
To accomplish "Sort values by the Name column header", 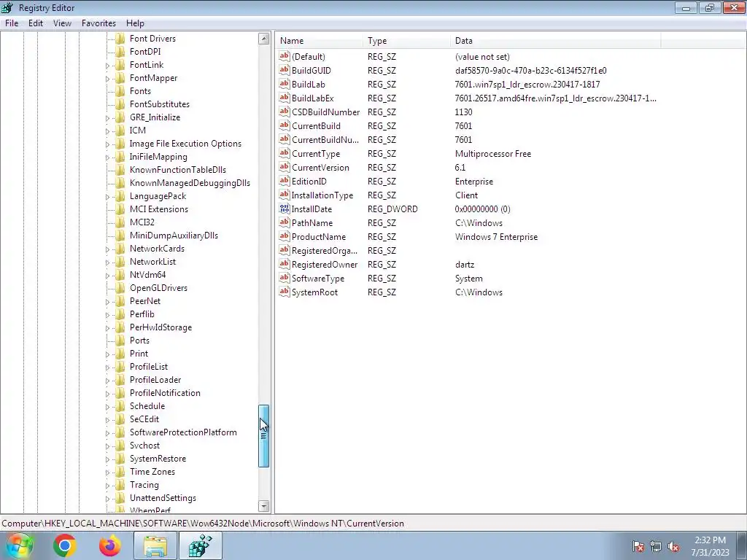I will (x=320, y=41).
